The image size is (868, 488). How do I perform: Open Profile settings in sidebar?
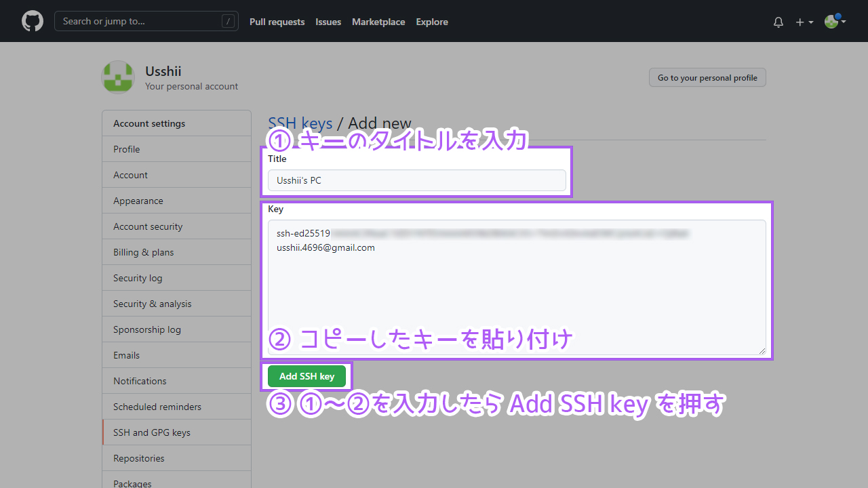pos(176,149)
